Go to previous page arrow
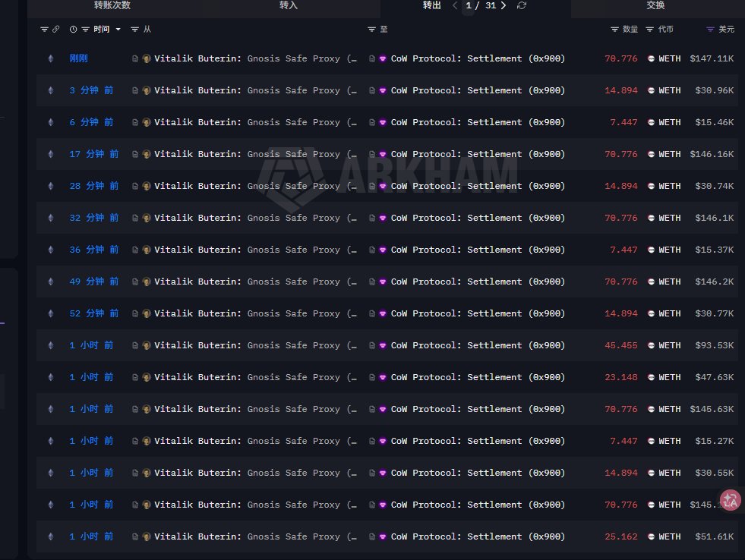Image resolution: width=745 pixels, height=560 pixels. coord(455,5)
